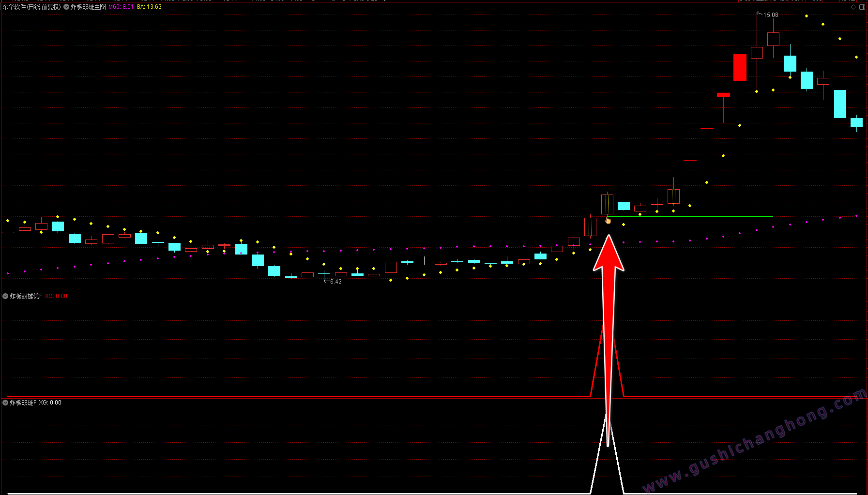Image resolution: width=868 pixels, height=495 pixels.
Task: Click the stock title 东华软件(日线.前复权)
Action: tap(32, 7)
